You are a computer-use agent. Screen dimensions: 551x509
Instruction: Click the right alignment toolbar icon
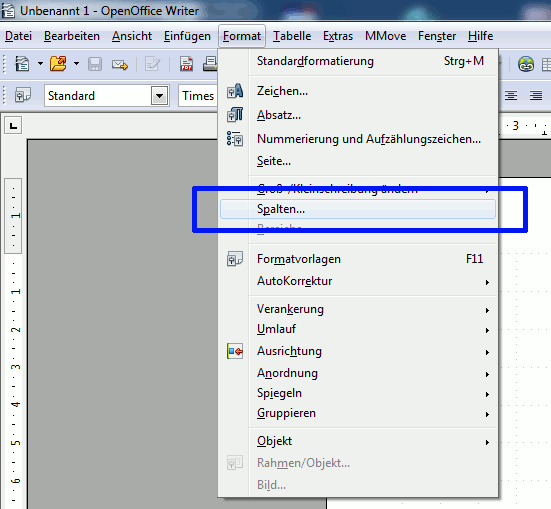tap(536, 95)
